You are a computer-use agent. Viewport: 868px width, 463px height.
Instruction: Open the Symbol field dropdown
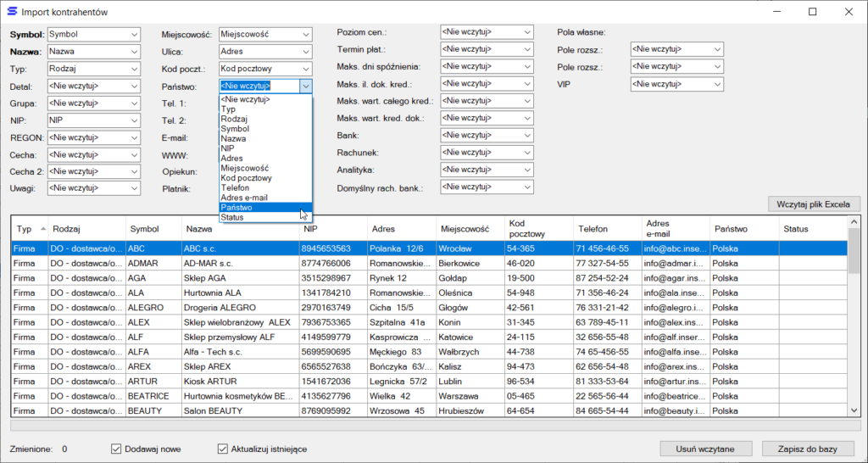point(135,34)
